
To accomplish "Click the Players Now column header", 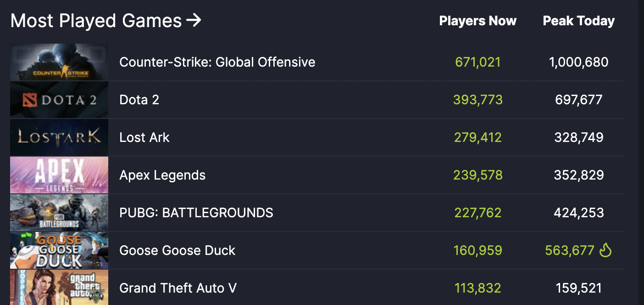I will coord(477,21).
